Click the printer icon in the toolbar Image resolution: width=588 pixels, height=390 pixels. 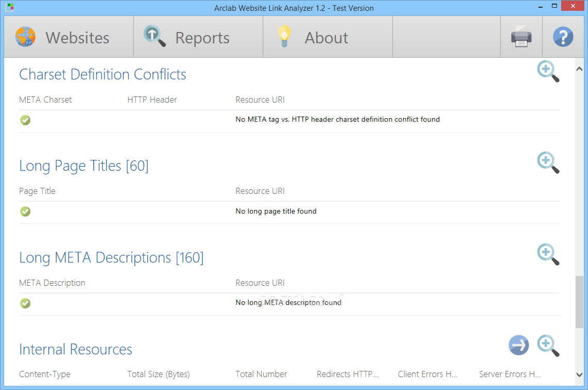pos(521,38)
